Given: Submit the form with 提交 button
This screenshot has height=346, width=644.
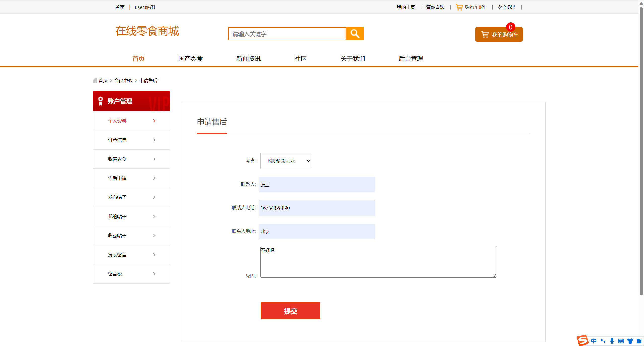Looking at the screenshot, I should tap(291, 310).
